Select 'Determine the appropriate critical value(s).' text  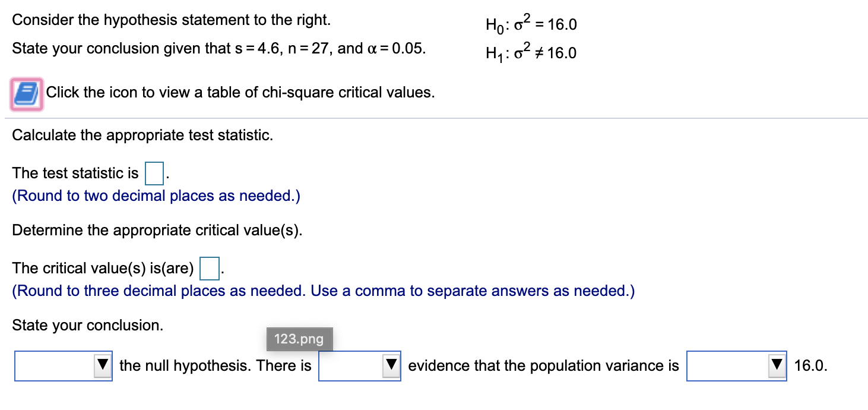tap(157, 231)
